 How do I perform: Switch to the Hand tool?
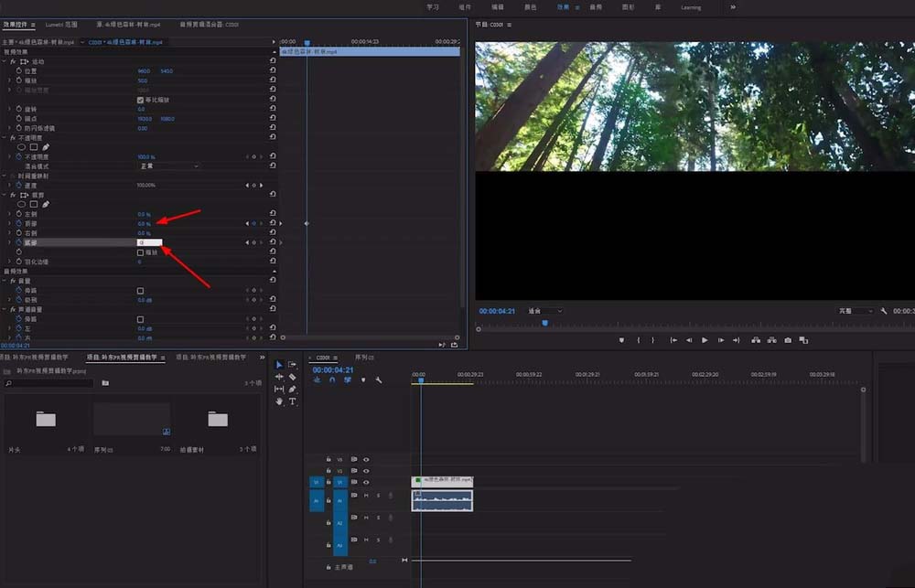pos(279,401)
